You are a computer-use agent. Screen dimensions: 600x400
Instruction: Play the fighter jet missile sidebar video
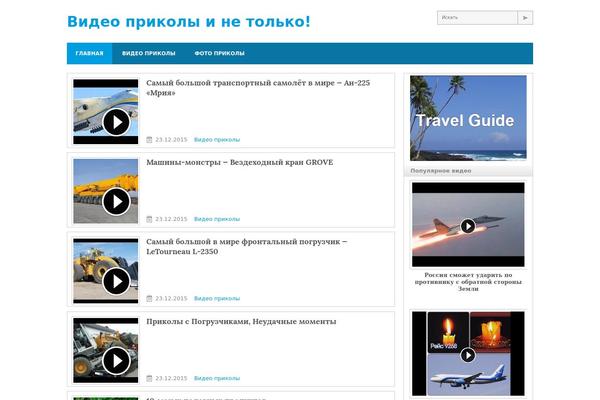[x=468, y=225]
